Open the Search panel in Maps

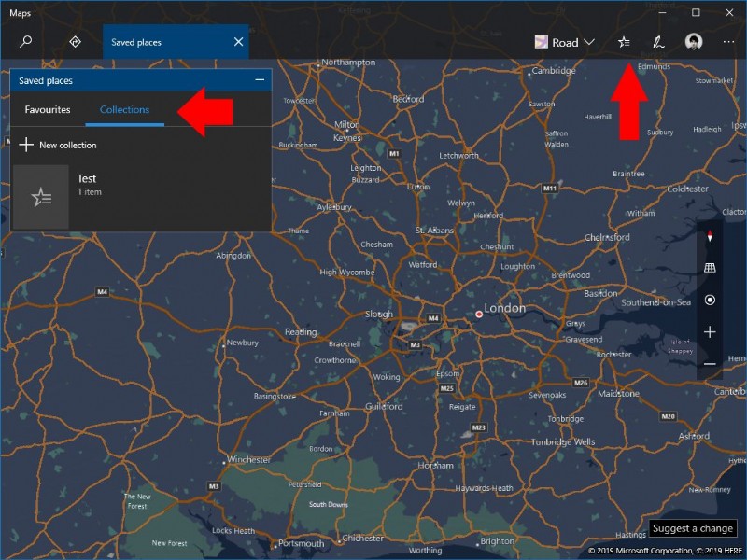point(24,42)
